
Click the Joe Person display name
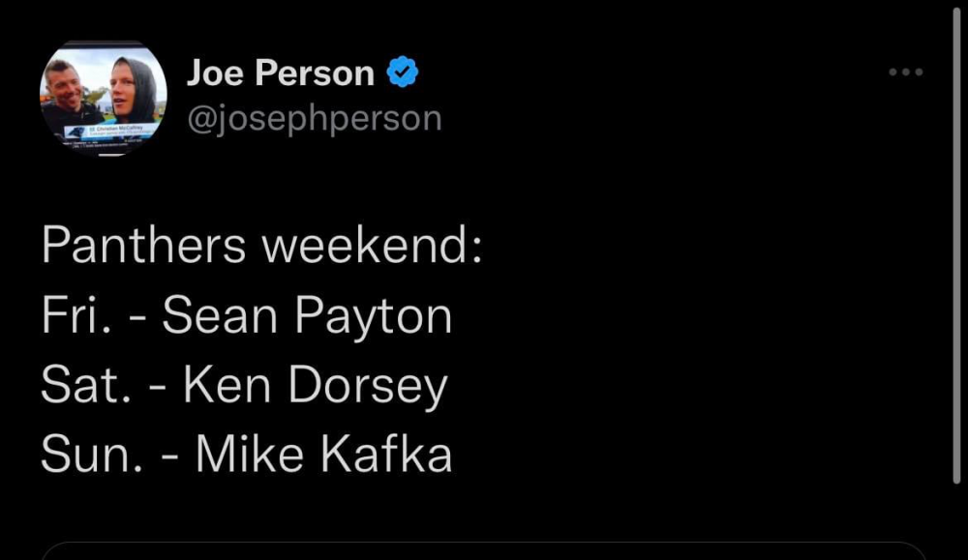tap(280, 73)
